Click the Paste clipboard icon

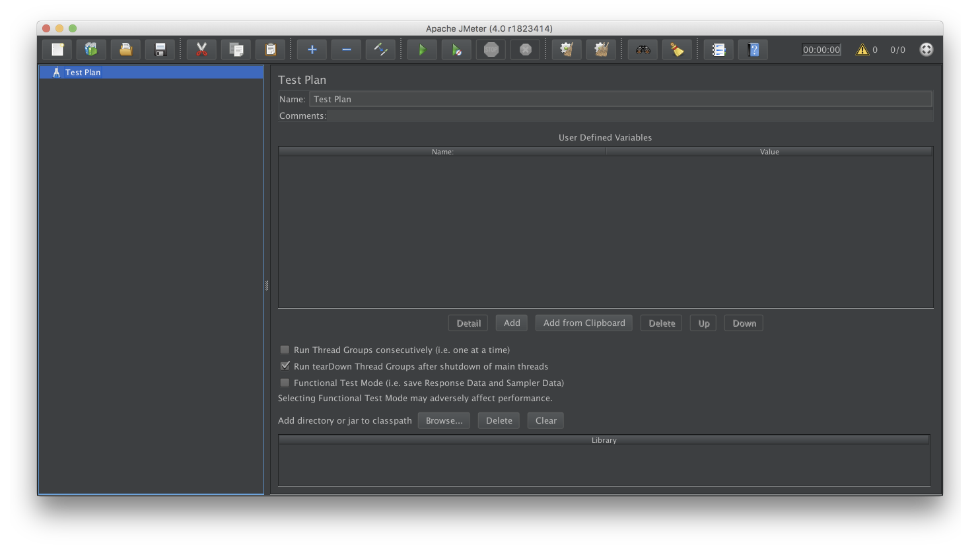click(270, 49)
